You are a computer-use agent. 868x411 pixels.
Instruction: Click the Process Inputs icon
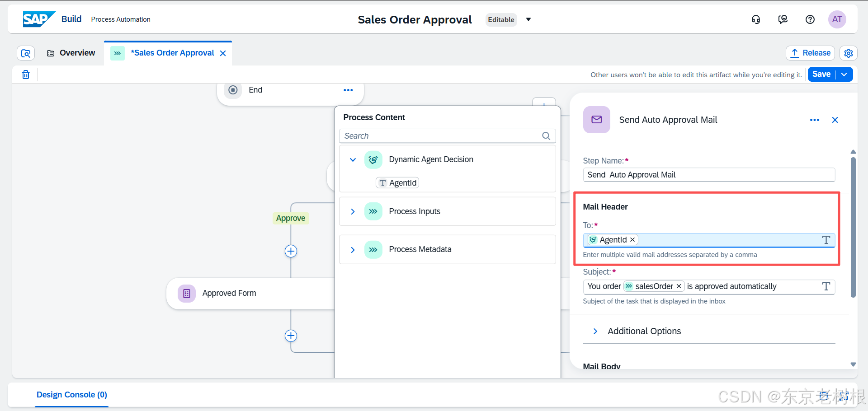(x=373, y=211)
